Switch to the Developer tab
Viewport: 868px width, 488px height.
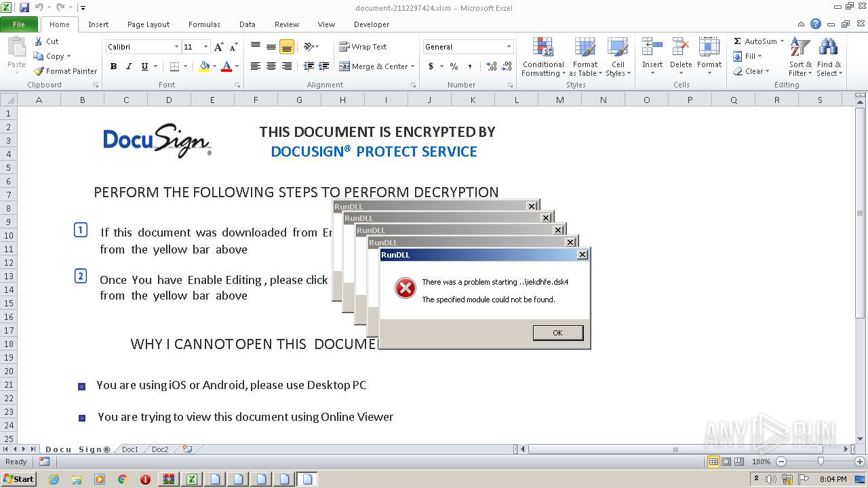click(x=372, y=24)
